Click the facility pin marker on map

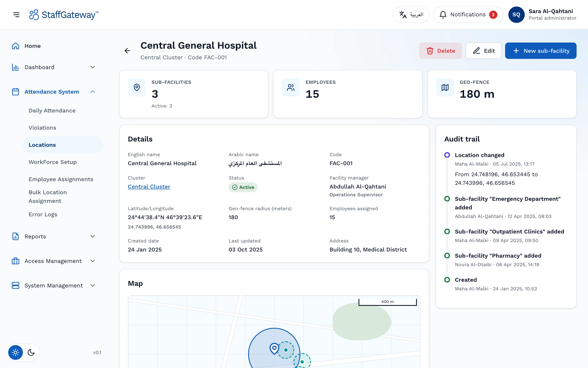[x=274, y=349]
